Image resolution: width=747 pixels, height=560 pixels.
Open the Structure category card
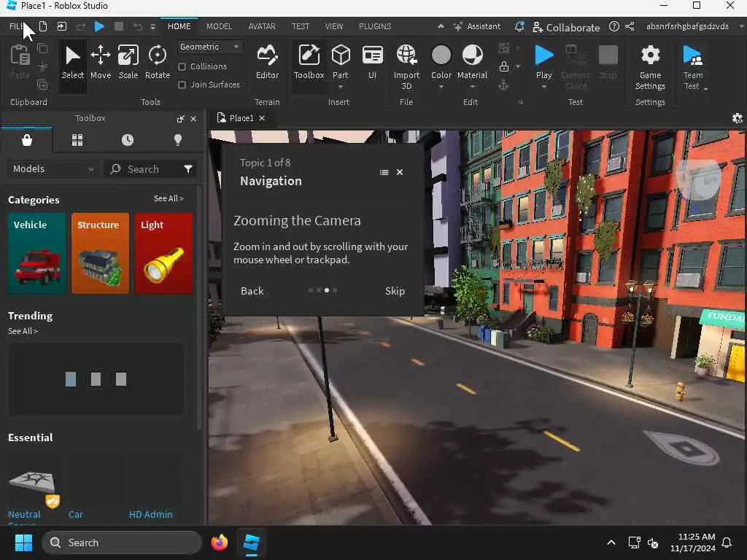100,253
